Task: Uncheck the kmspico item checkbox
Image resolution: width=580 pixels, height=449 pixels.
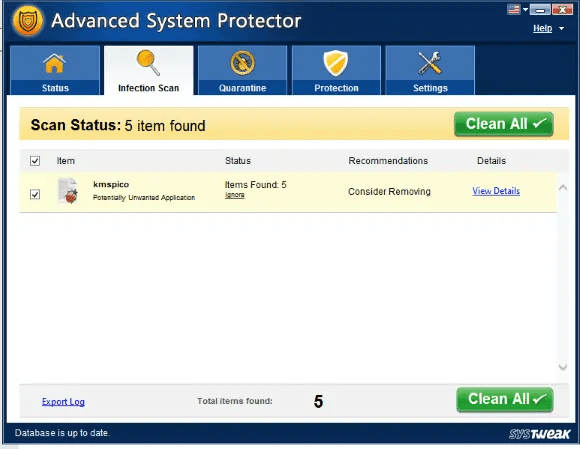Action: pyautogui.click(x=35, y=194)
